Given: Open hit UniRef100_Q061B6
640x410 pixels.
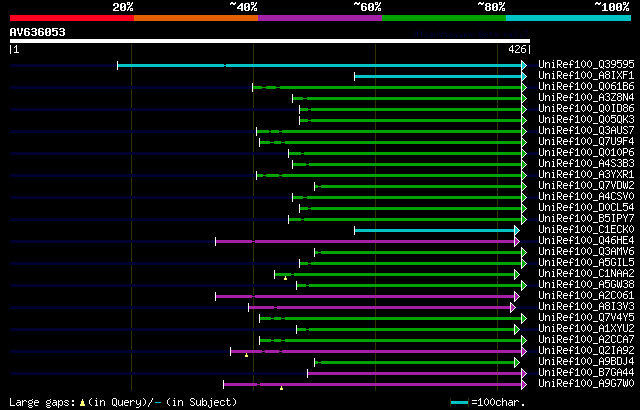Looking at the screenshot, I should 586,86.
